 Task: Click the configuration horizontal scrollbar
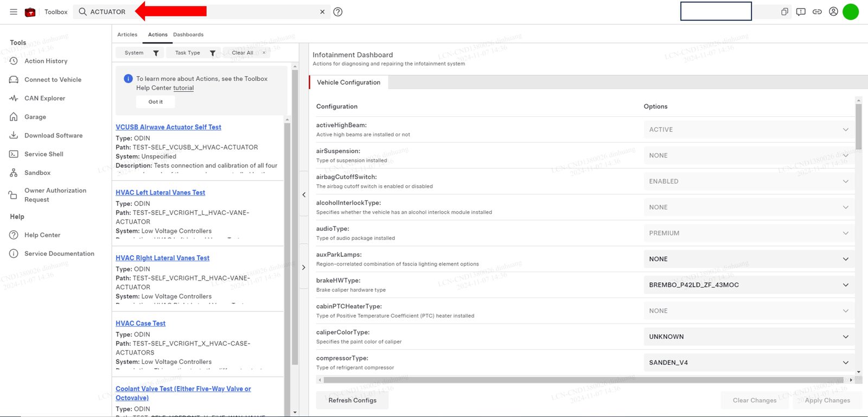tap(583, 380)
